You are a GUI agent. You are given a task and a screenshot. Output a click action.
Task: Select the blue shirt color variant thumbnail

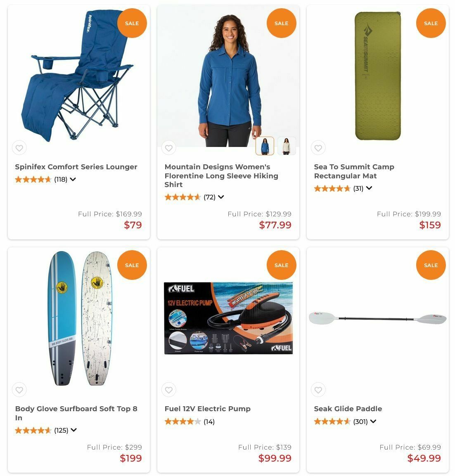265,146
